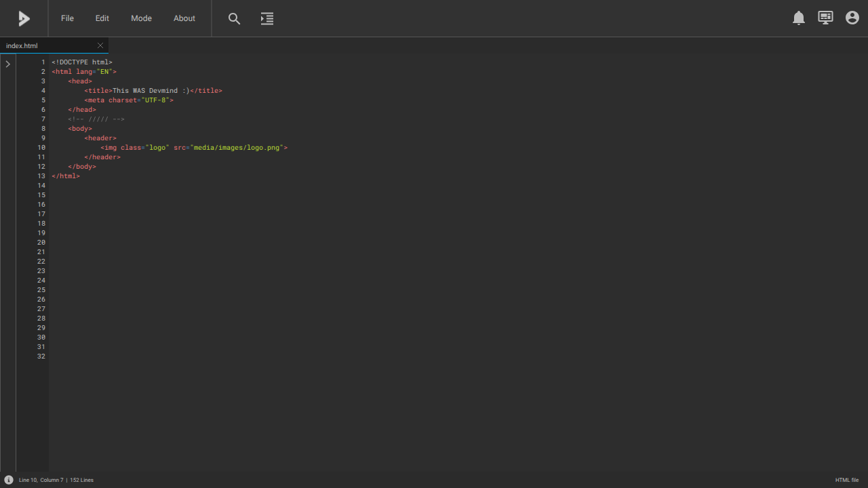The image size is (868, 488).
Task: Open the Edit menu
Action: pos(102,18)
